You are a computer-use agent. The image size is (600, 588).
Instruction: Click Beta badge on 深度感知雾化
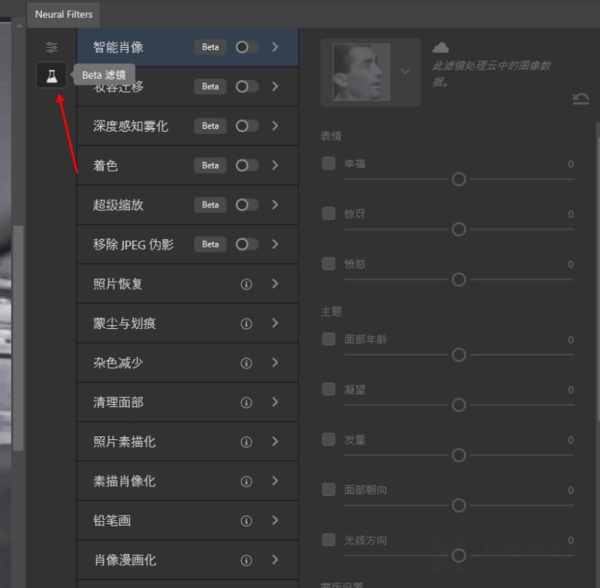pos(210,126)
